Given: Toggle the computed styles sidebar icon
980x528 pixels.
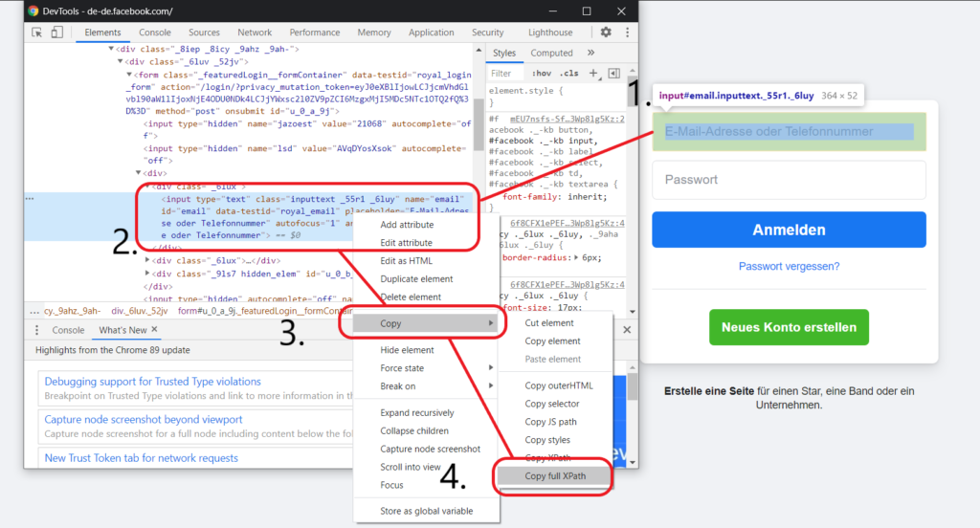Looking at the screenshot, I should 614,73.
